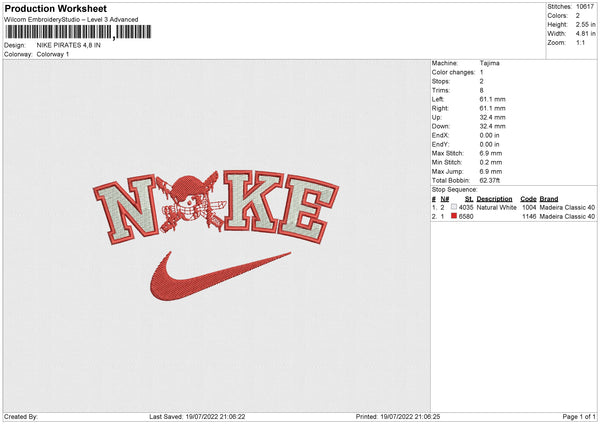Click the Right value 61.1 mm
600x424 pixels.
(492, 108)
